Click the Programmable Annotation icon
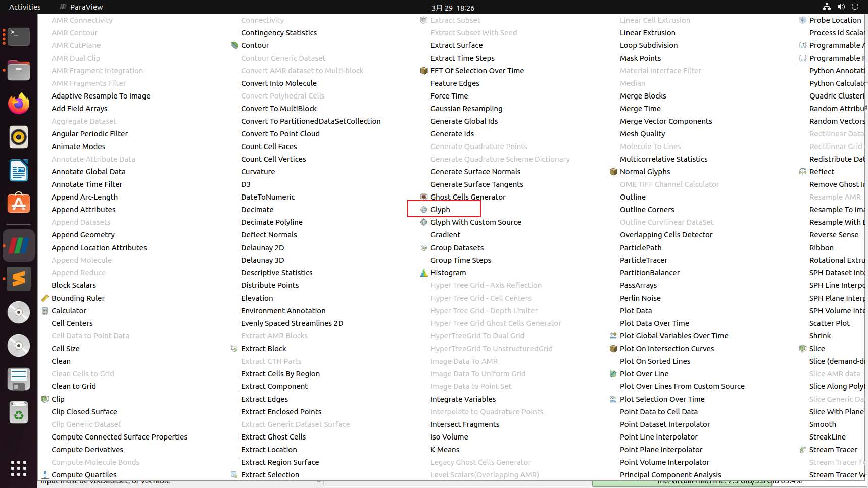This screenshot has height=488, width=868. pyautogui.click(x=803, y=45)
